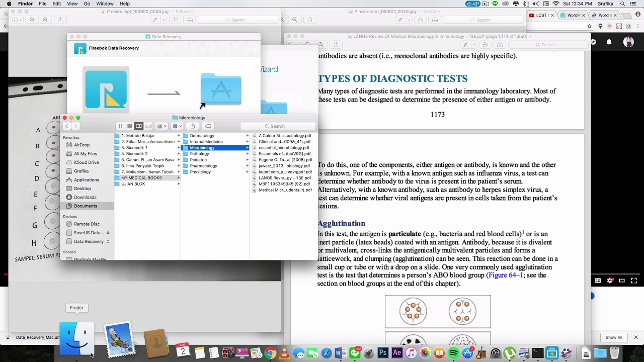644x362 pixels.
Task: Switch to the LOST Chrome tab
Action: pos(541,15)
